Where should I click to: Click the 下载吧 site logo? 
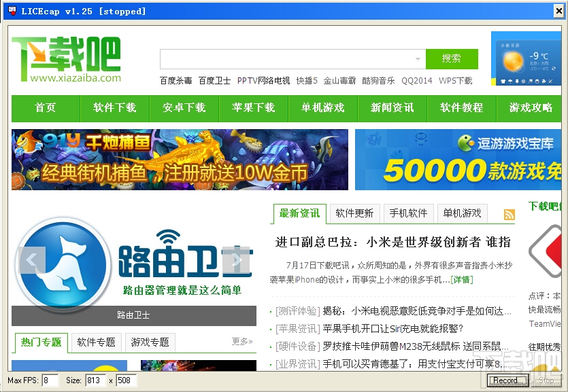tap(66, 59)
